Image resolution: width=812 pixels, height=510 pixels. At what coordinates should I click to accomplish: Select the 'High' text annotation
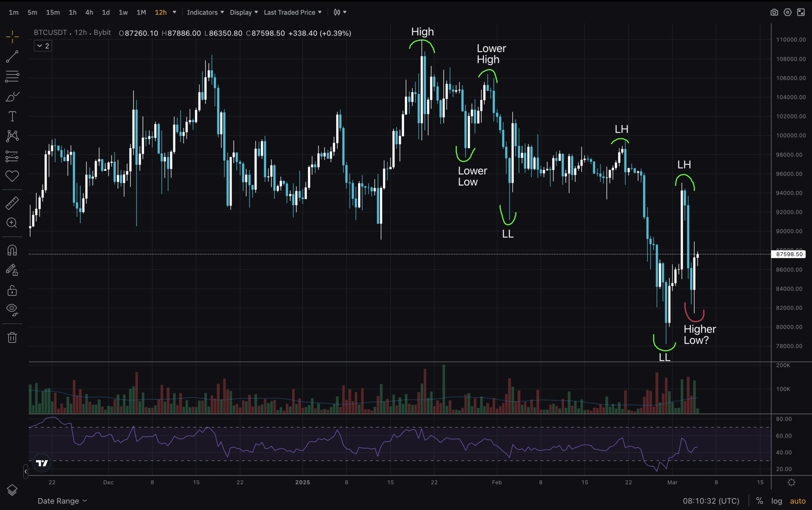point(422,32)
